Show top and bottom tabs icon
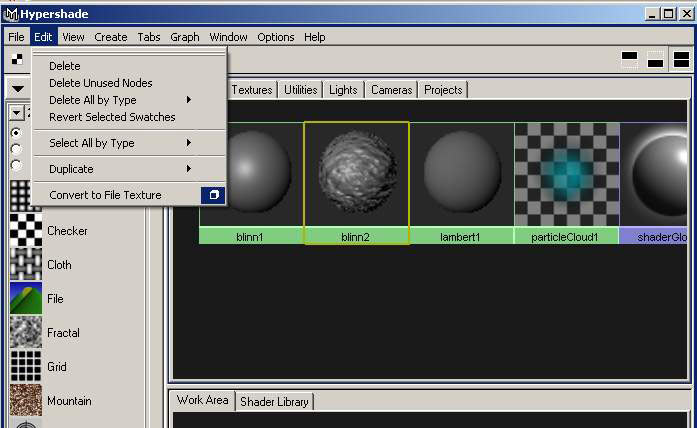The height and width of the screenshot is (428, 697). [681, 60]
